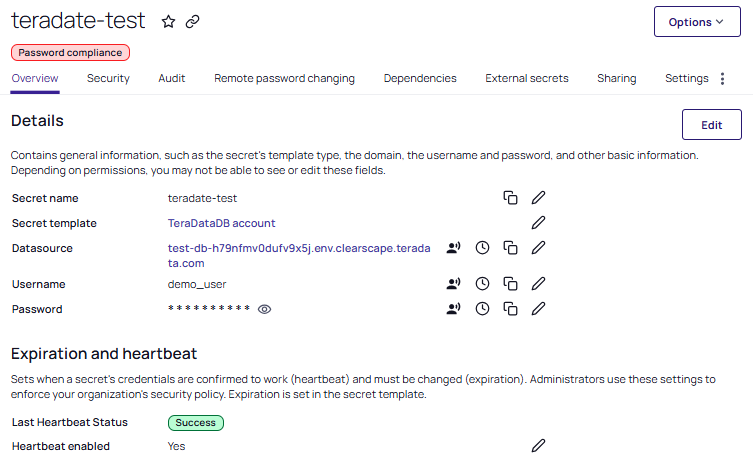Viewport: 753px width, 467px height.
Task: Click the Password compliance badge
Action: [x=70, y=53]
